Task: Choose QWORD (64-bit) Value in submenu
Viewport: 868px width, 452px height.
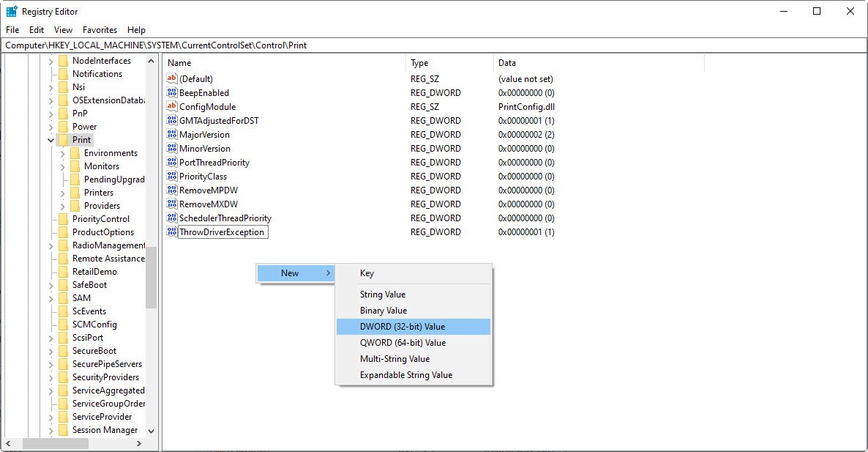Action: click(414, 343)
